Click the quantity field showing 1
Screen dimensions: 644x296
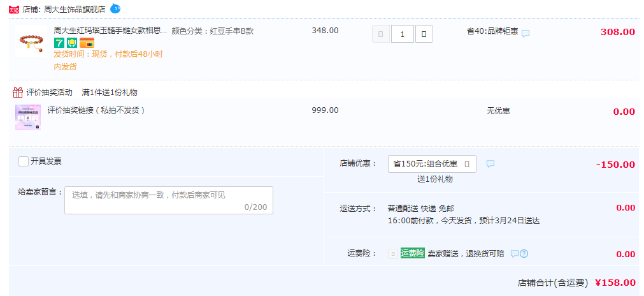coord(402,34)
